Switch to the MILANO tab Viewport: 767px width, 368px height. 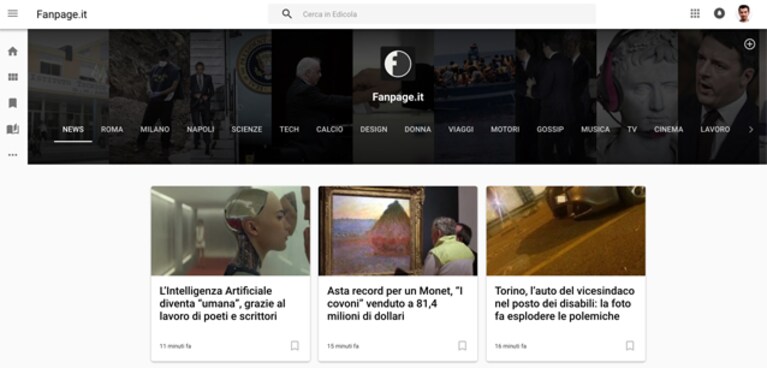tap(155, 130)
